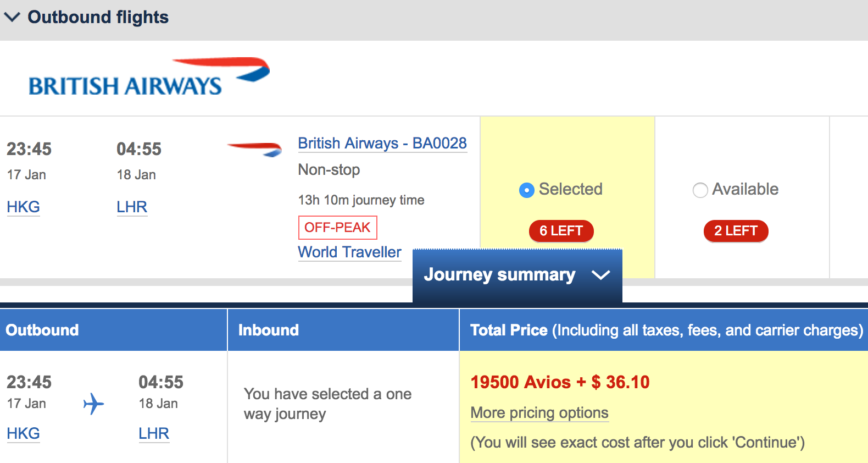Screen dimensions: 868x463
Task: Collapse the Journey summary chevron
Action: 601,275
